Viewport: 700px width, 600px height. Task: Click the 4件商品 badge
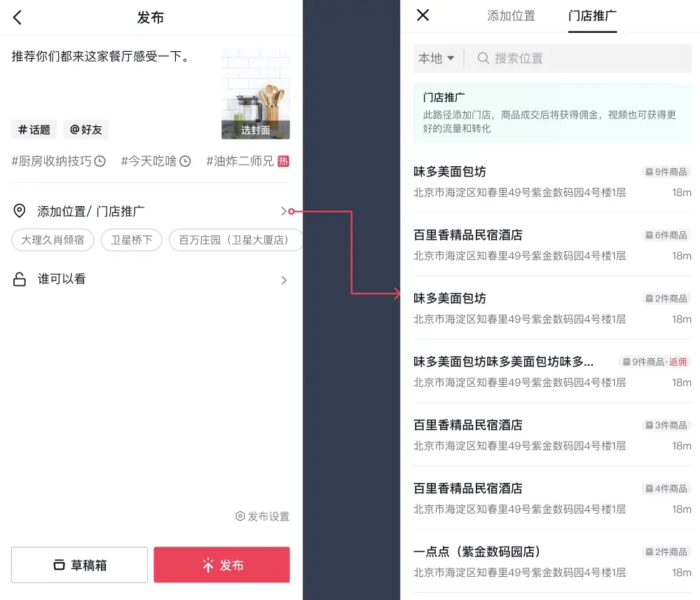(x=666, y=489)
